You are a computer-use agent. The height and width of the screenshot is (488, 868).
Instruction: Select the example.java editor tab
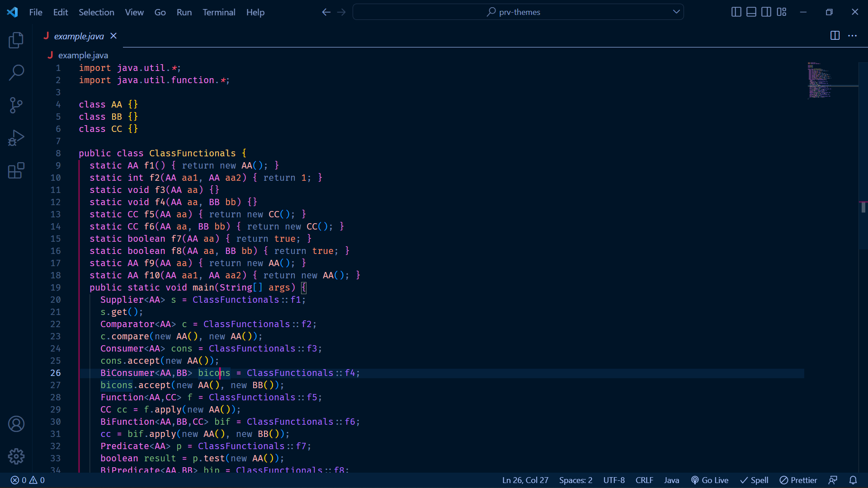point(79,36)
